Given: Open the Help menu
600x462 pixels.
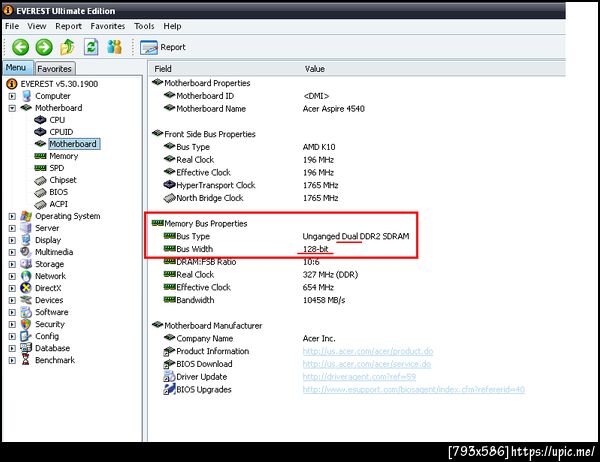Looking at the screenshot, I should pyautogui.click(x=172, y=26).
